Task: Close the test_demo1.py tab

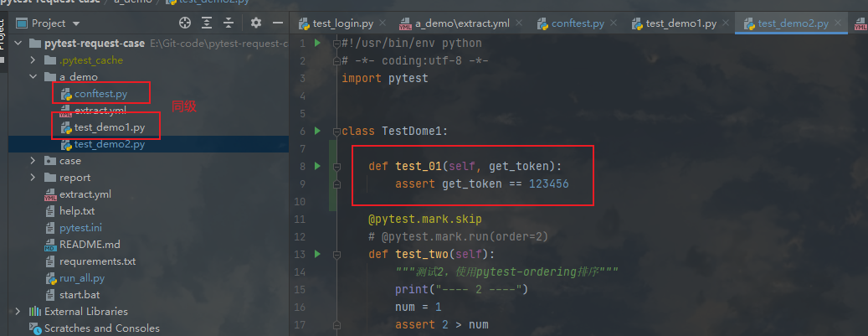Action: [727, 23]
